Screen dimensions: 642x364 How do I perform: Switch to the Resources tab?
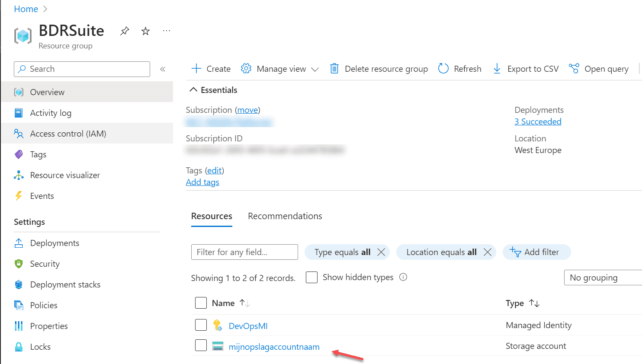212,216
